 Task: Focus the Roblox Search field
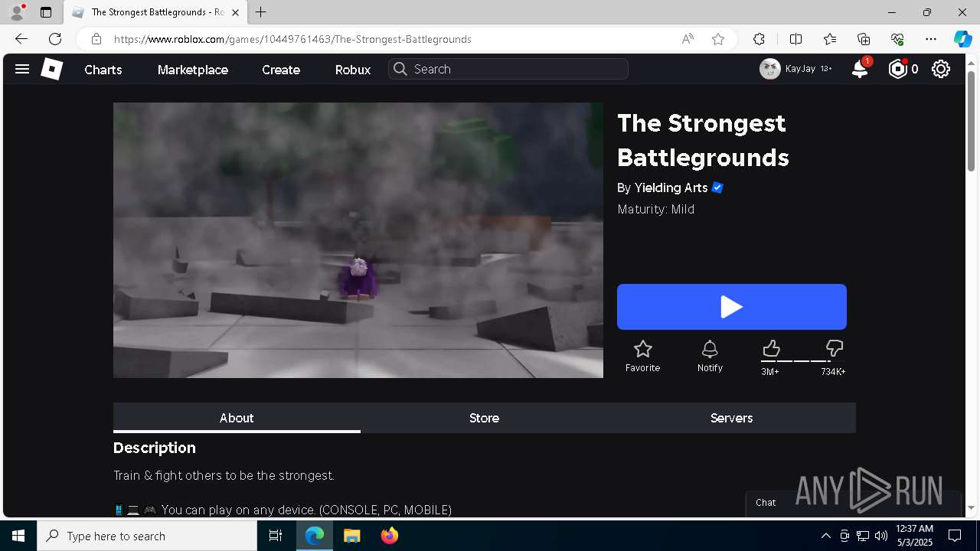(x=508, y=69)
